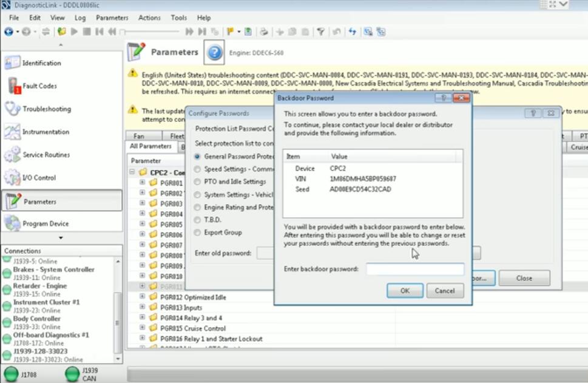588x383 pixels.
Task: Click the Undo icon in the toolbar
Action: [336, 32]
